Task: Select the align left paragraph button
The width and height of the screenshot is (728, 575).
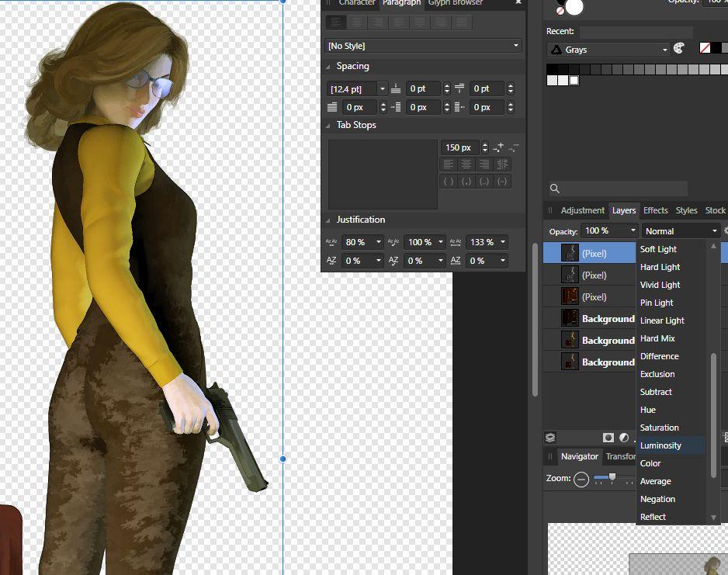Action: [x=335, y=23]
